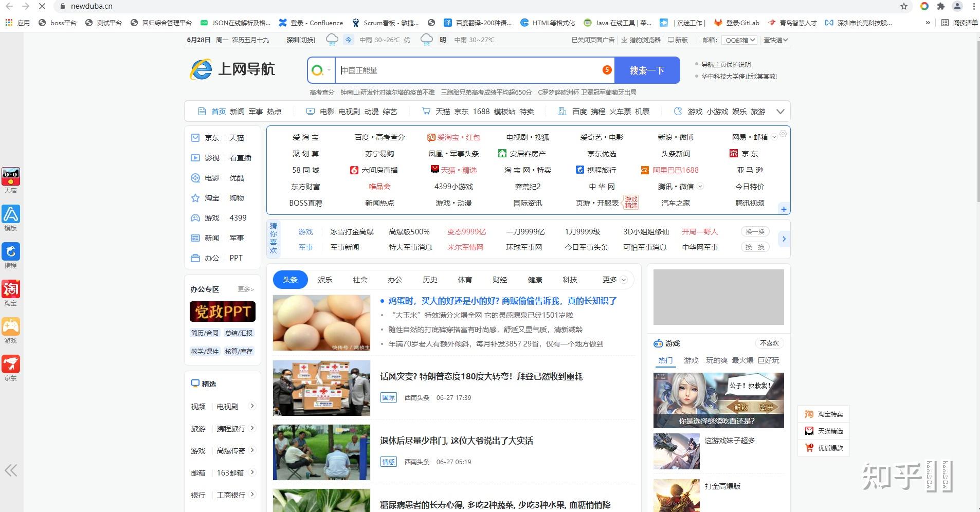980x512 pixels.
Task: Select the 最火爆 games tab
Action: point(742,360)
